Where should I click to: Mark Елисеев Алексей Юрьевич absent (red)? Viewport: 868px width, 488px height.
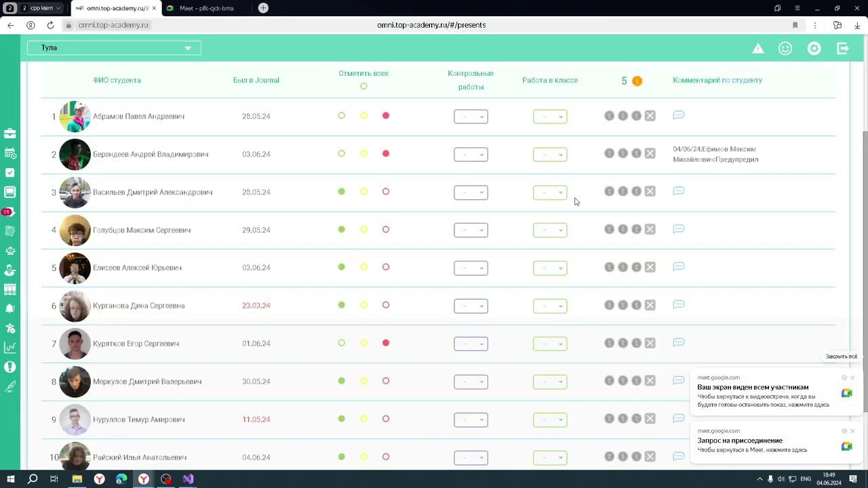point(386,267)
